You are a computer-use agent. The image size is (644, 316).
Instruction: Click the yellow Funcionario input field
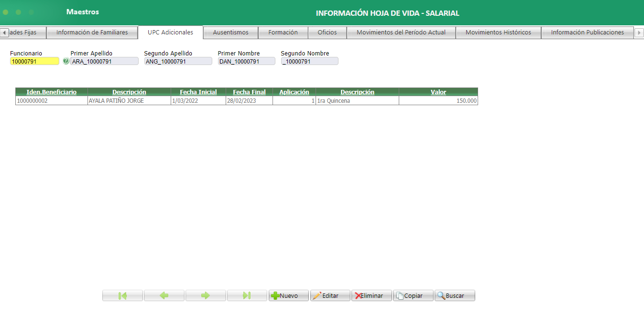click(33, 61)
